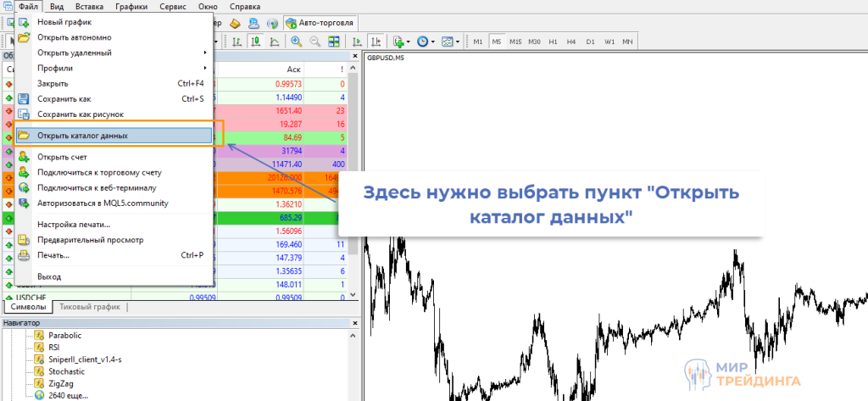The image size is (868, 401).
Task: Click the Zoom Out magnifier icon
Action: pos(314,41)
